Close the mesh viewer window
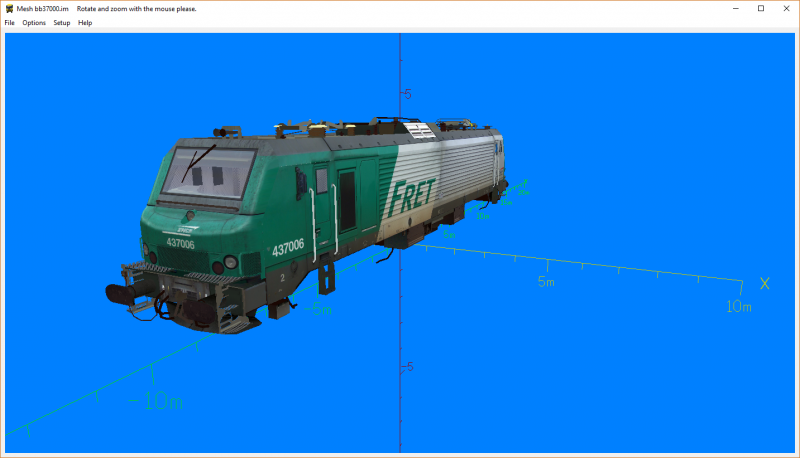This screenshot has width=800, height=458. click(x=786, y=9)
